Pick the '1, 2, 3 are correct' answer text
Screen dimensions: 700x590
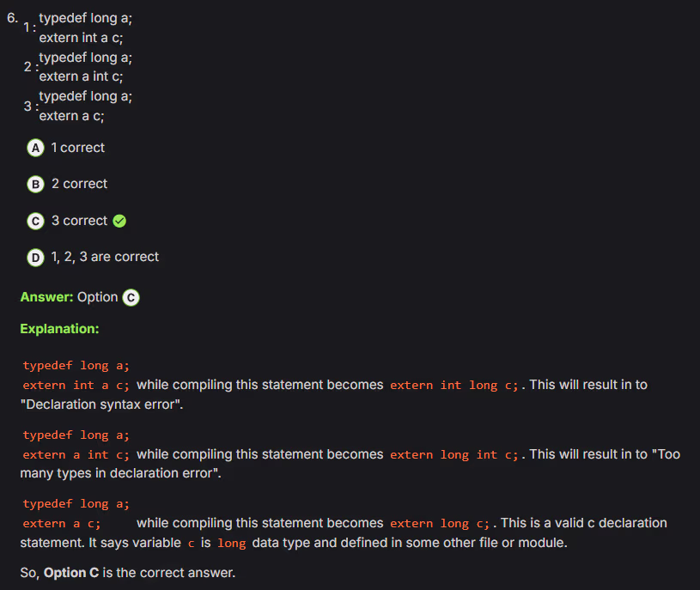click(x=105, y=257)
